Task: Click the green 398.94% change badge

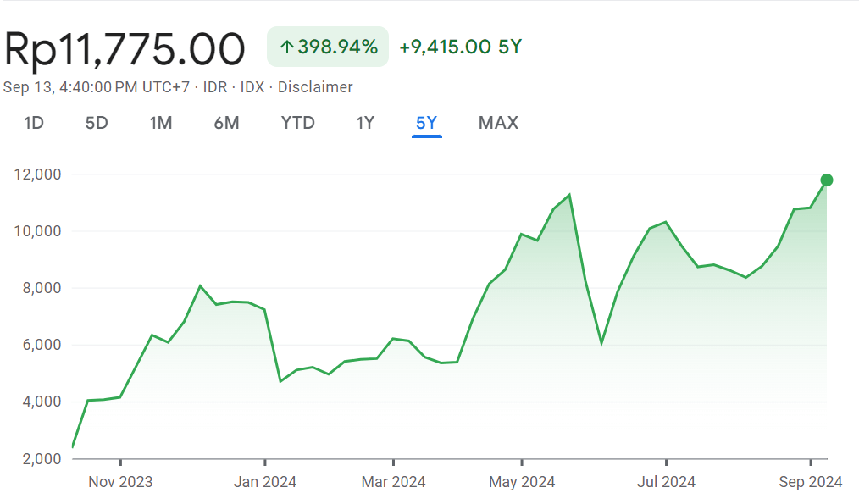Action: point(328,47)
